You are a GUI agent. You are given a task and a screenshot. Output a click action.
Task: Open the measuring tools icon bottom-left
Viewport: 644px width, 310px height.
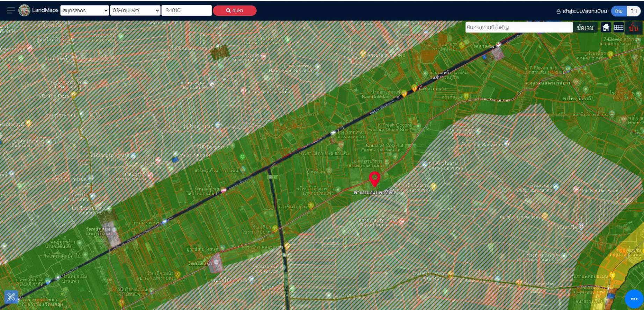click(11, 297)
